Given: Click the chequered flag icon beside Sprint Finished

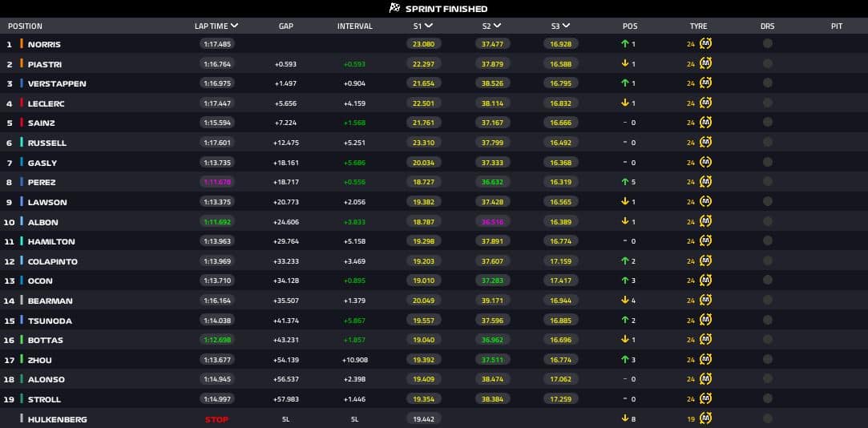Looking at the screenshot, I should pyautogui.click(x=394, y=8).
